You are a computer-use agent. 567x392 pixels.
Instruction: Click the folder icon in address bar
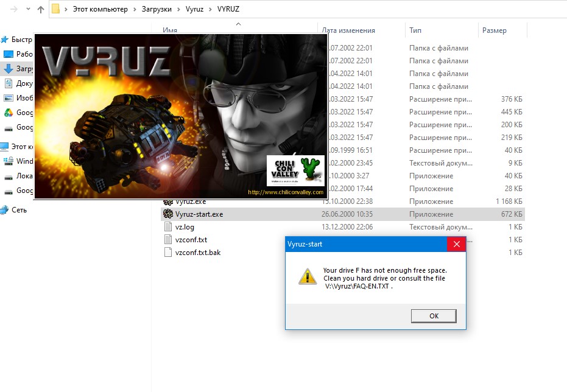pyautogui.click(x=55, y=9)
